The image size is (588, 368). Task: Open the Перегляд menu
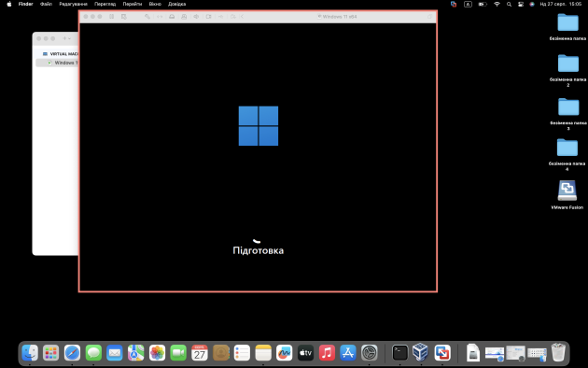click(x=105, y=4)
